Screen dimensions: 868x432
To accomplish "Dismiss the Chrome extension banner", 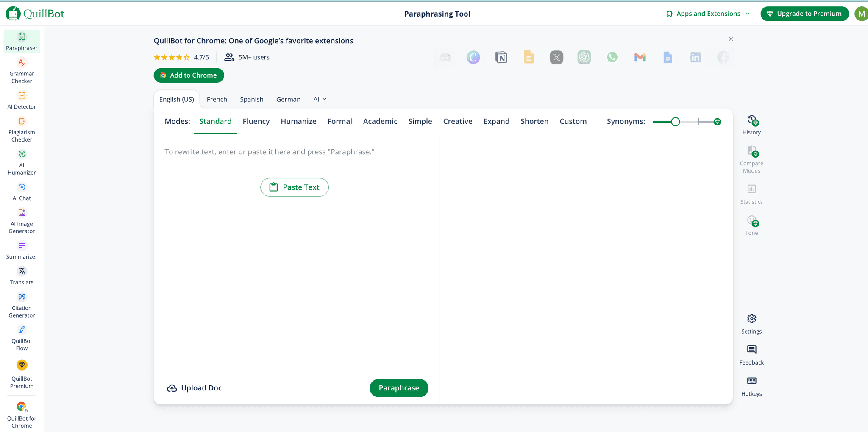I will click(x=731, y=39).
